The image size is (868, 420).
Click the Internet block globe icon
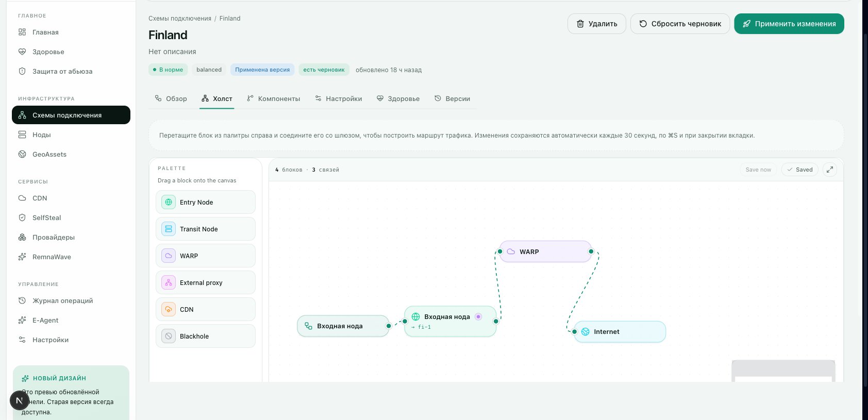click(586, 332)
